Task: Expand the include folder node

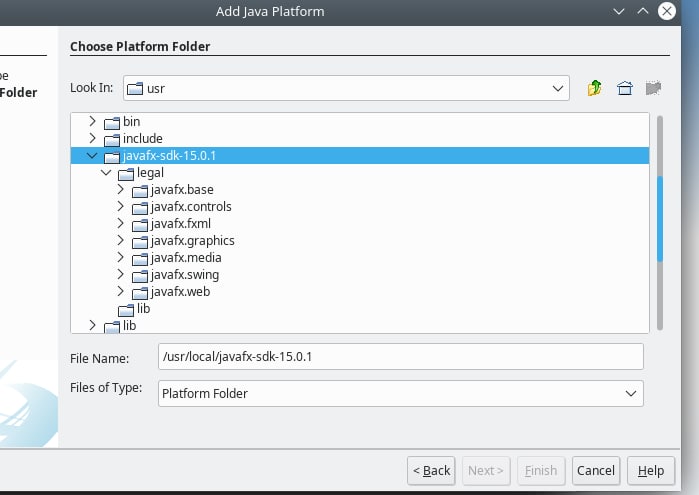Action: 92,138
